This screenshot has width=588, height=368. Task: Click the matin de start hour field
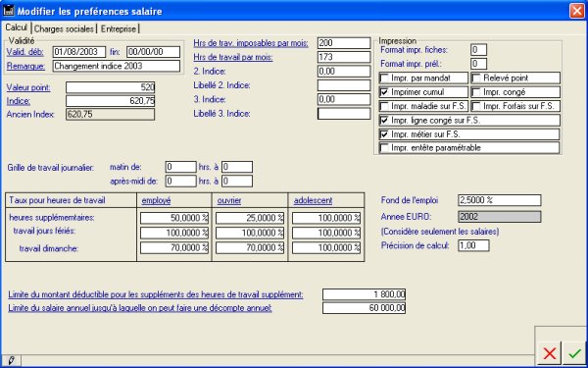[180, 167]
